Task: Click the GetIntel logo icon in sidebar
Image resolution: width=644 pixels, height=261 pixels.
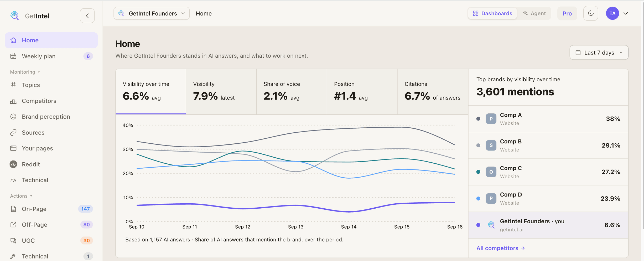Action: pos(14,16)
